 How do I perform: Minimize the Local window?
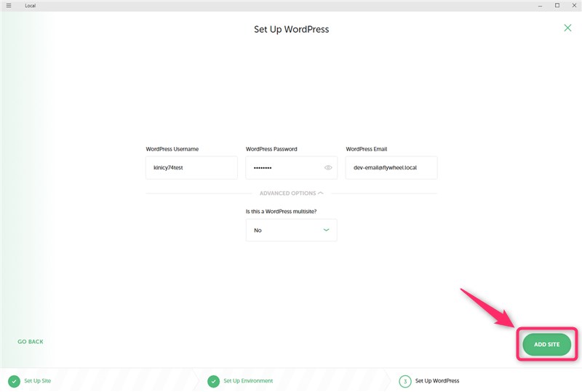pyautogui.click(x=540, y=6)
